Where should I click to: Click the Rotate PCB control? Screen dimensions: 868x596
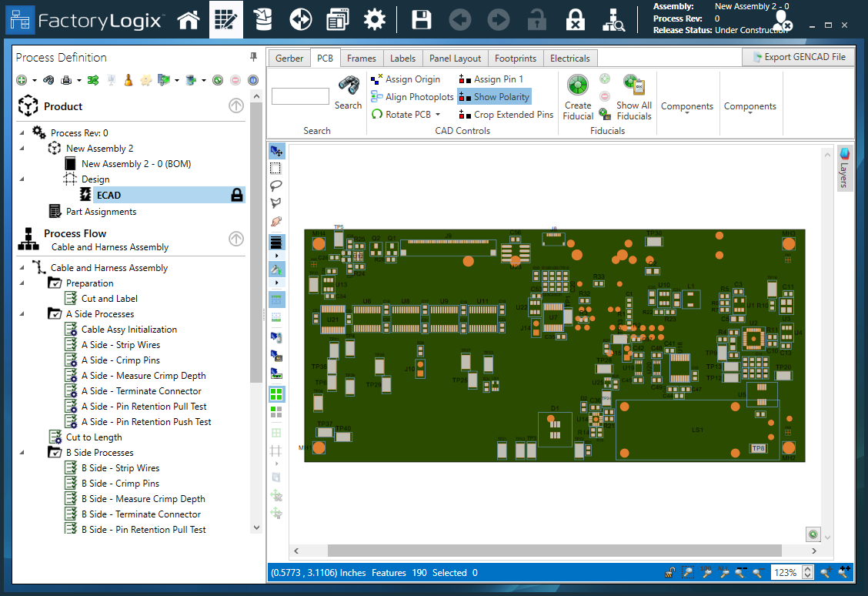tap(409, 114)
